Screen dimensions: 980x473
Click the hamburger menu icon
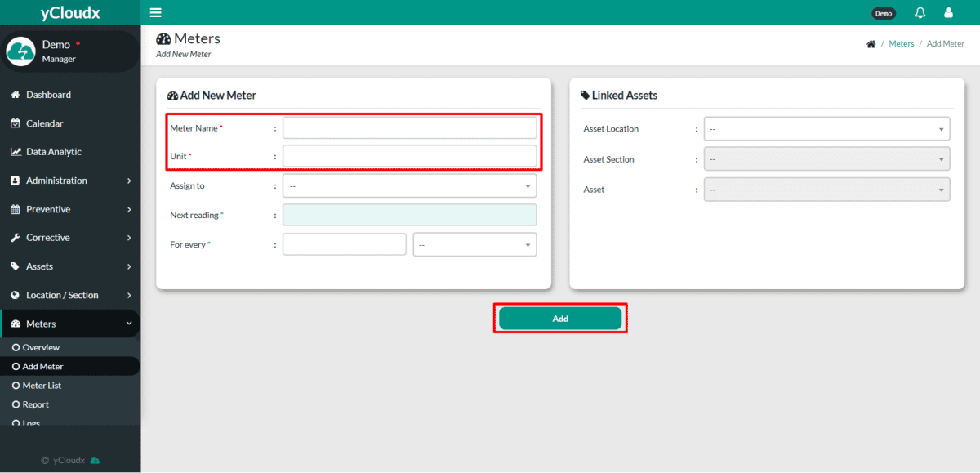[156, 13]
